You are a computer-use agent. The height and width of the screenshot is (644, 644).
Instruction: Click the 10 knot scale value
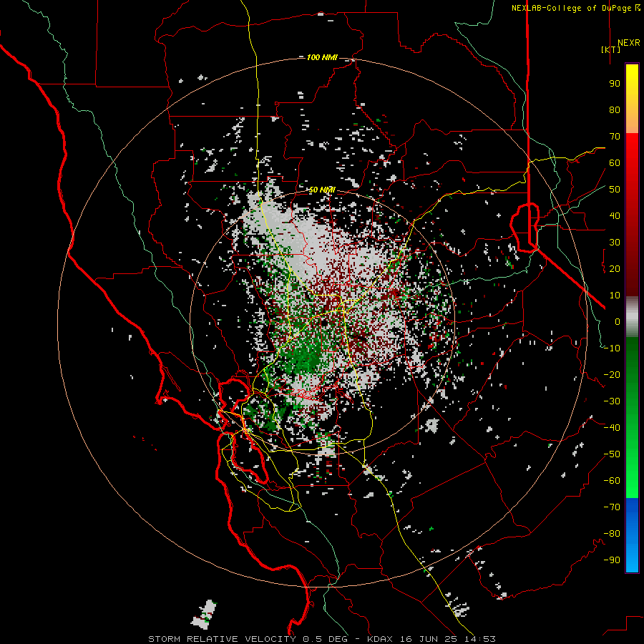click(x=615, y=296)
